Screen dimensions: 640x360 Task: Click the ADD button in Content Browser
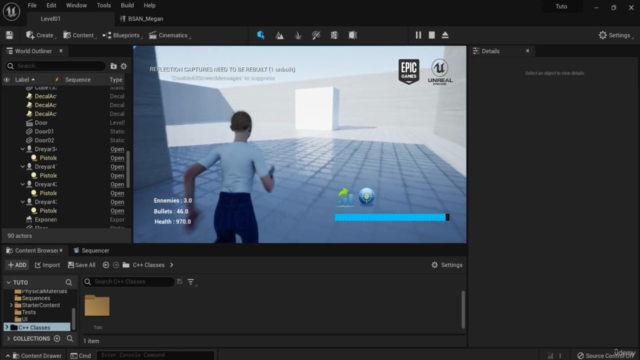(17, 265)
